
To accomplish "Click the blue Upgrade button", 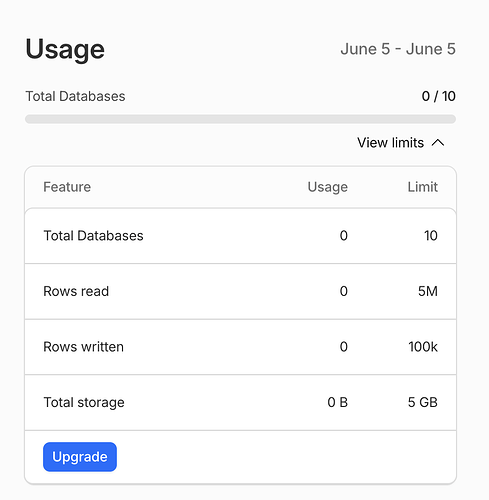I will [x=80, y=457].
